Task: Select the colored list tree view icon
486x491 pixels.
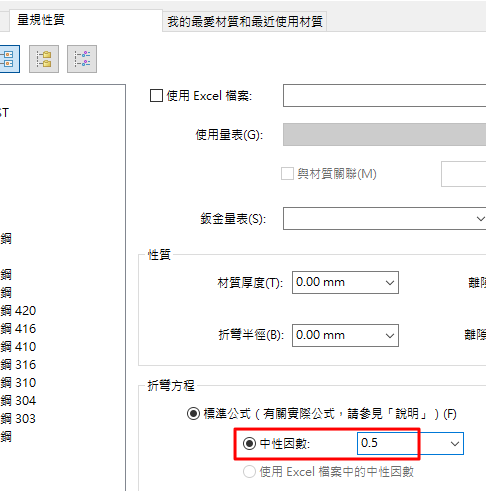Action: 82,59
